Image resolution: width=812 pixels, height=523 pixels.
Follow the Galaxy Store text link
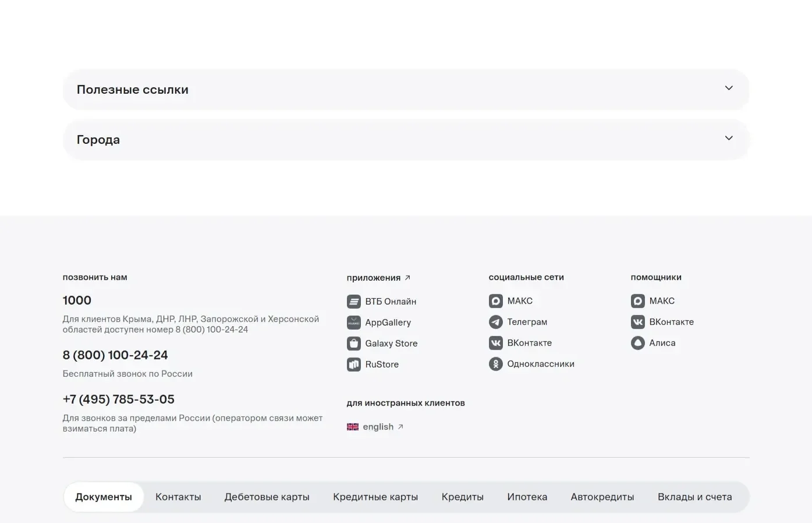(391, 344)
